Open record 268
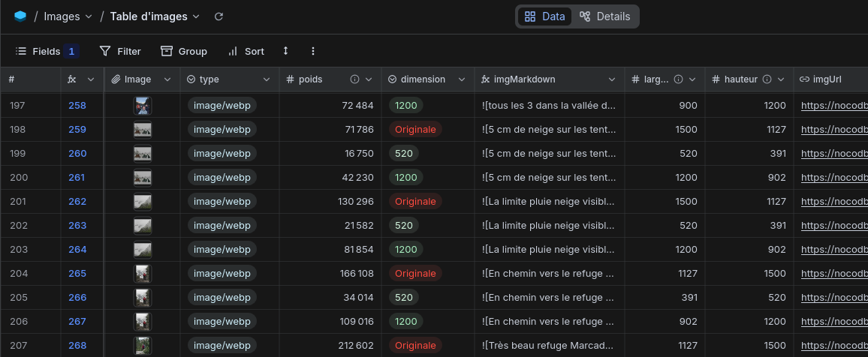The height and width of the screenshot is (357, 868). point(77,346)
